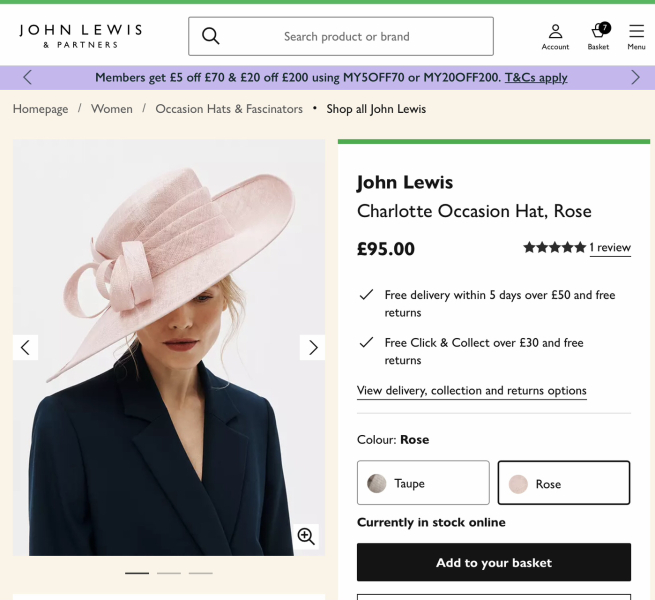Screen dimensions: 655x600
Task: Open the Women breadcrumb
Action: 112,109
